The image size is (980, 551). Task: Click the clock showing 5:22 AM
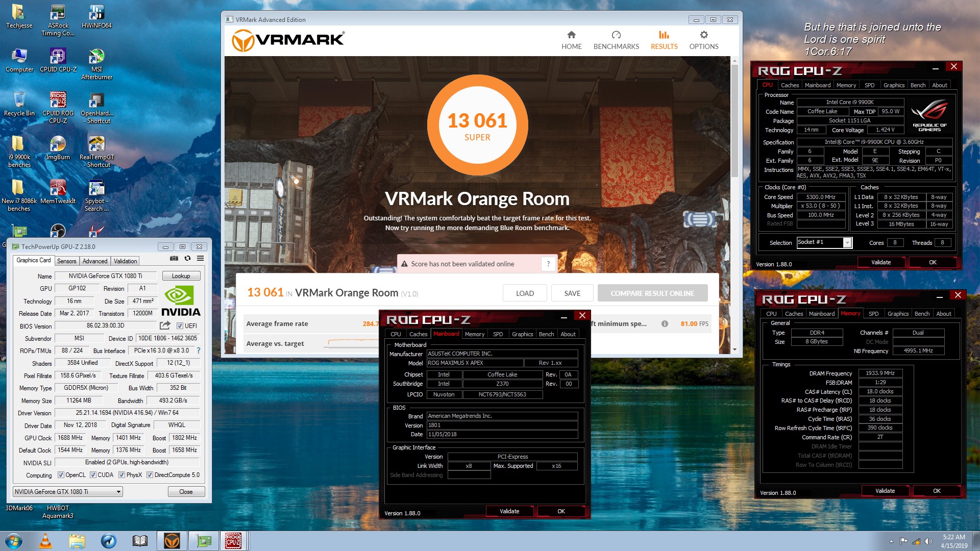pyautogui.click(x=953, y=537)
